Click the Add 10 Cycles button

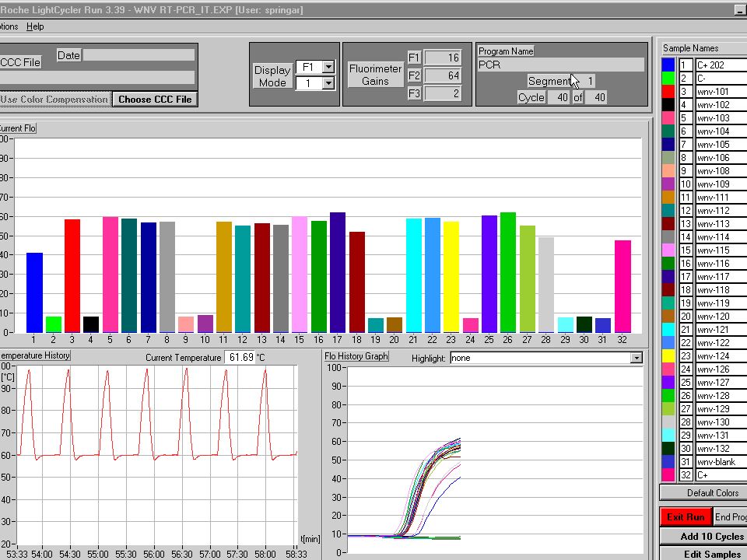(705, 536)
